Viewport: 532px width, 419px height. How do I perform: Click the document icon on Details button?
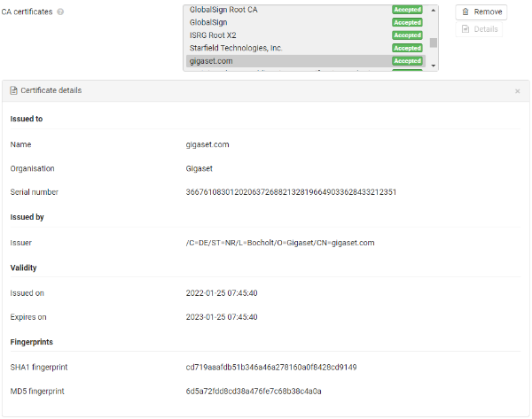(465, 29)
